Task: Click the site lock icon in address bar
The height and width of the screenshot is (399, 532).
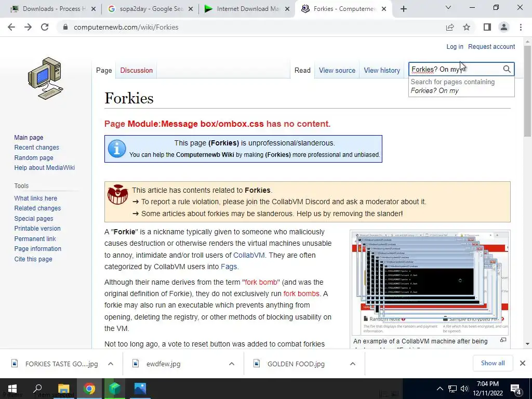Action: click(65, 27)
